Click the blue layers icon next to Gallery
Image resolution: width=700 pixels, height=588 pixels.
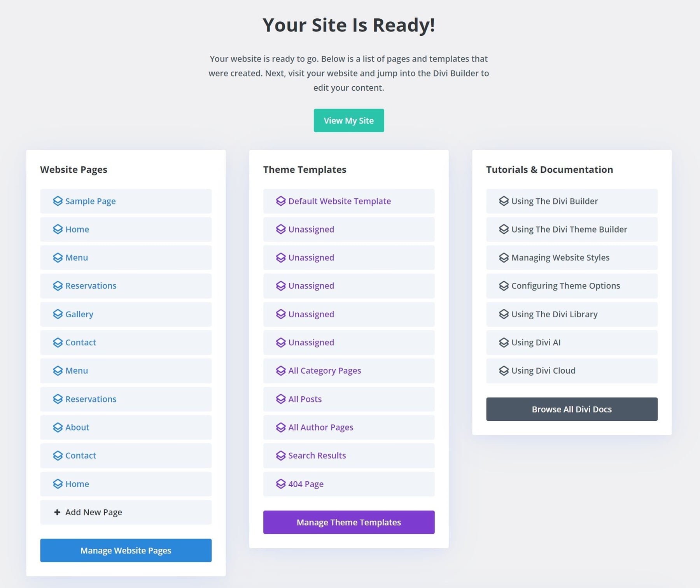58,314
